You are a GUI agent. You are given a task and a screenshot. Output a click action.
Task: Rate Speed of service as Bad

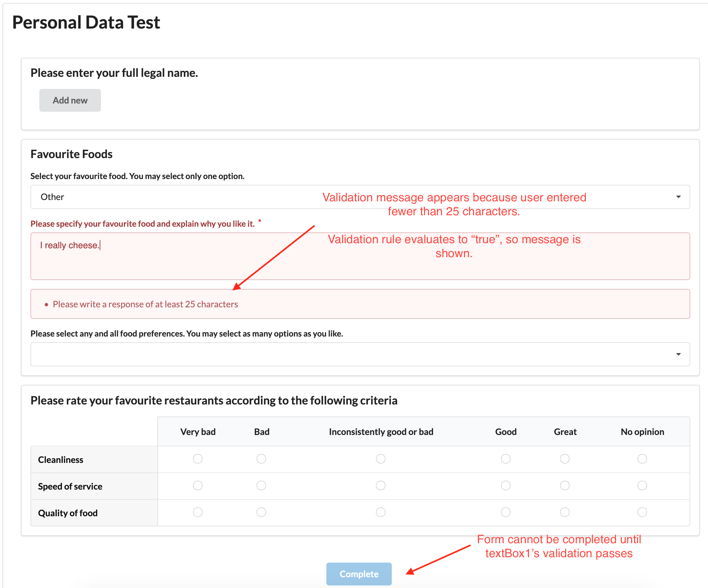coord(261,485)
